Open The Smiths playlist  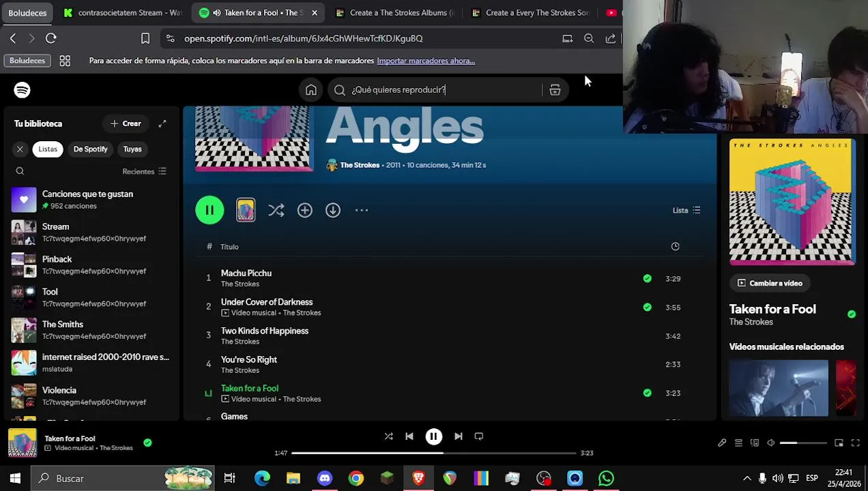90,330
